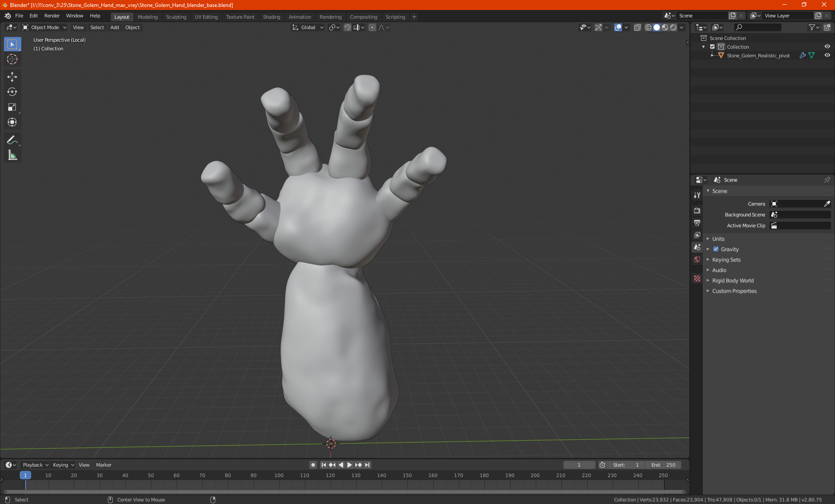Switch to rendered shading

click(673, 27)
